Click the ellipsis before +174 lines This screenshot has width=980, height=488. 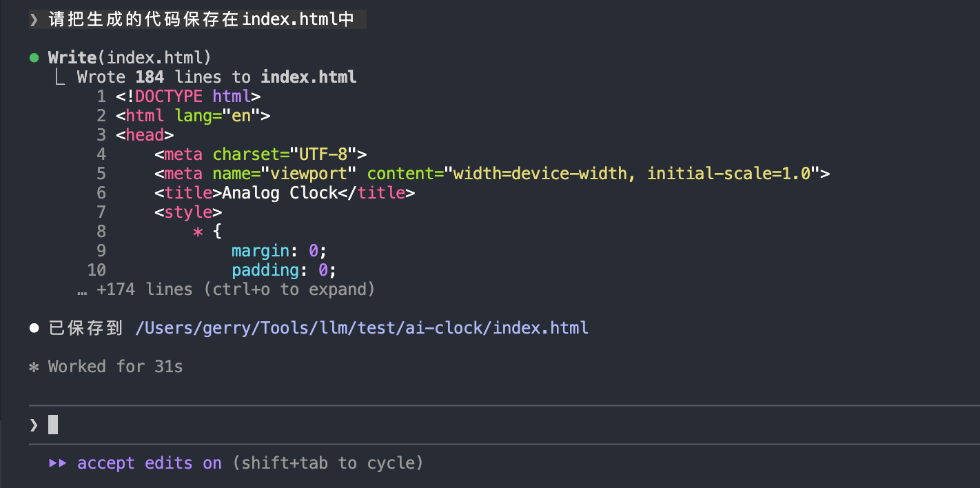point(83,289)
